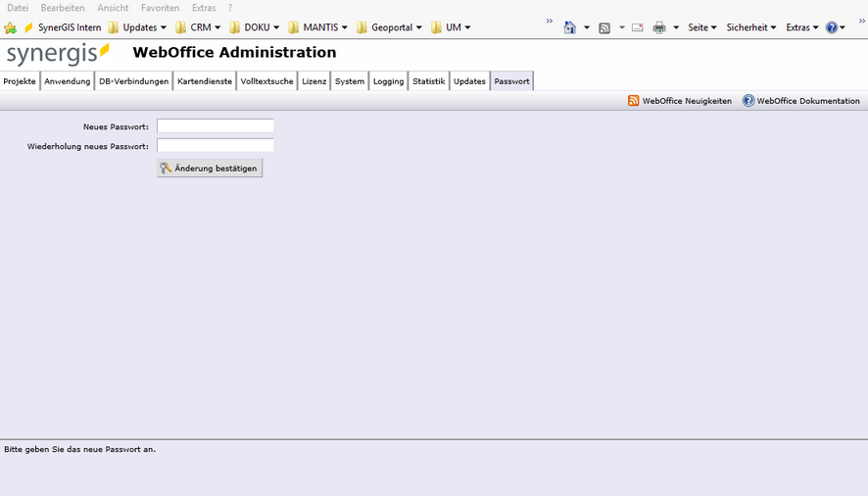
Task: Expand the Updates favorites folder
Action: point(137,27)
